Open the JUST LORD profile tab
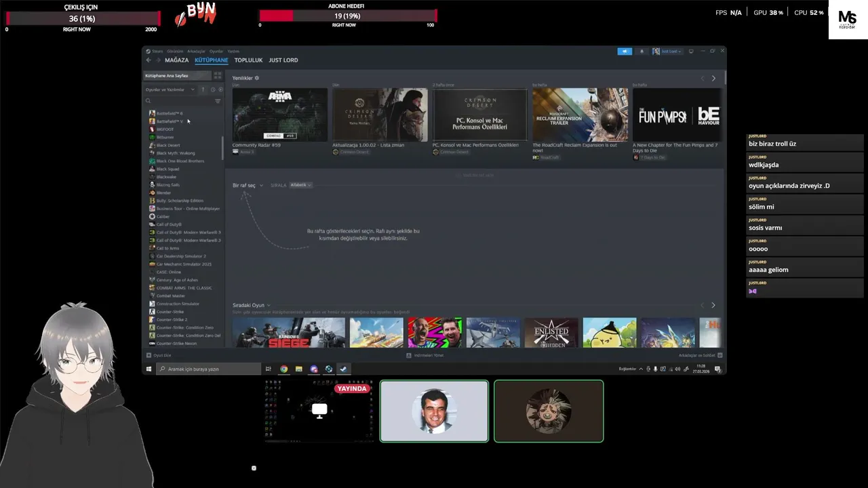Screen dimensions: 868x488 point(283,60)
